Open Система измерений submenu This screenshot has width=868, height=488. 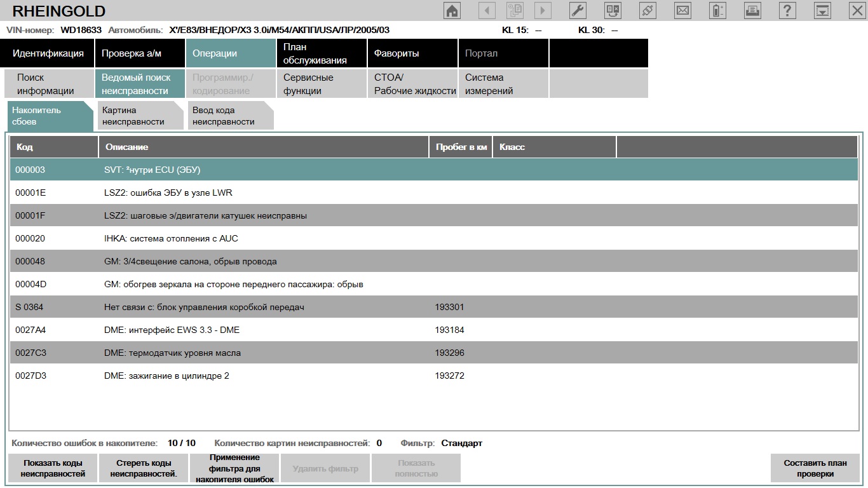[503, 84]
